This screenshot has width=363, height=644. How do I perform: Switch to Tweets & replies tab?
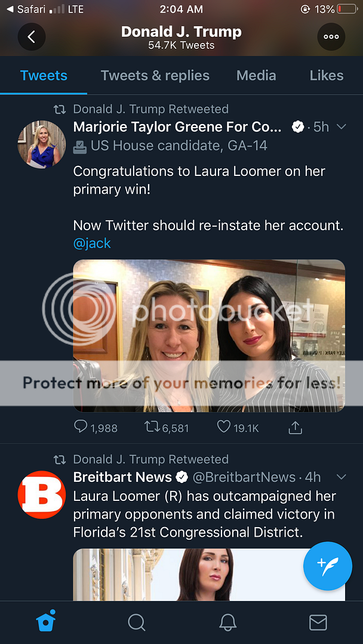[x=155, y=76]
